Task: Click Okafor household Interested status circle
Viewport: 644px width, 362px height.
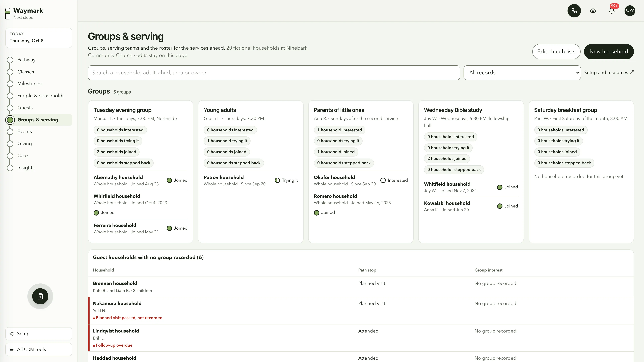Action: tap(383, 180)
